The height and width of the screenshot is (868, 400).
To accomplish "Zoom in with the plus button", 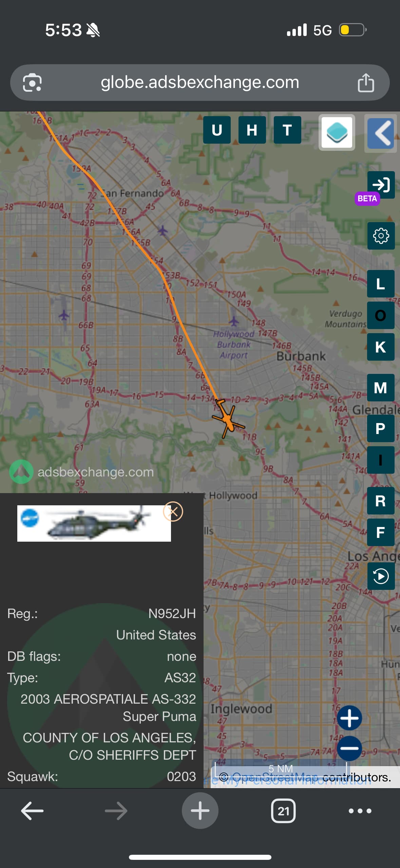I will (349, 718).
